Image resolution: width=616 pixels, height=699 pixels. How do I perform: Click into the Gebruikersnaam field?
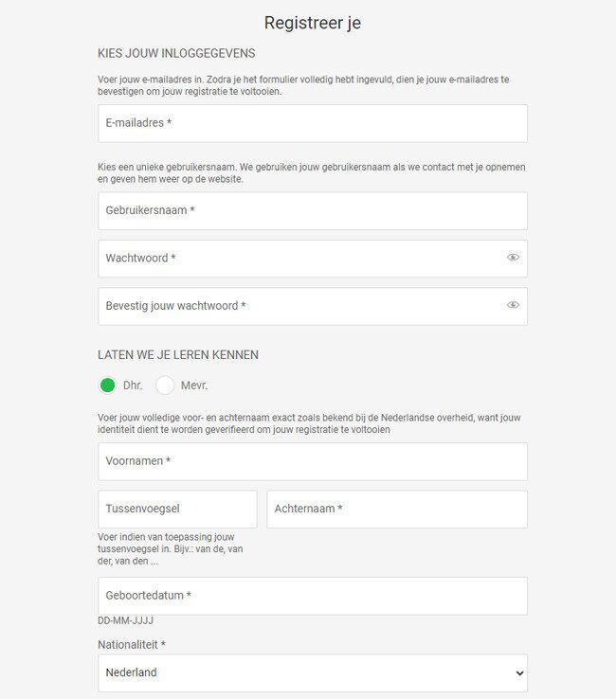[x=313, y=211]
